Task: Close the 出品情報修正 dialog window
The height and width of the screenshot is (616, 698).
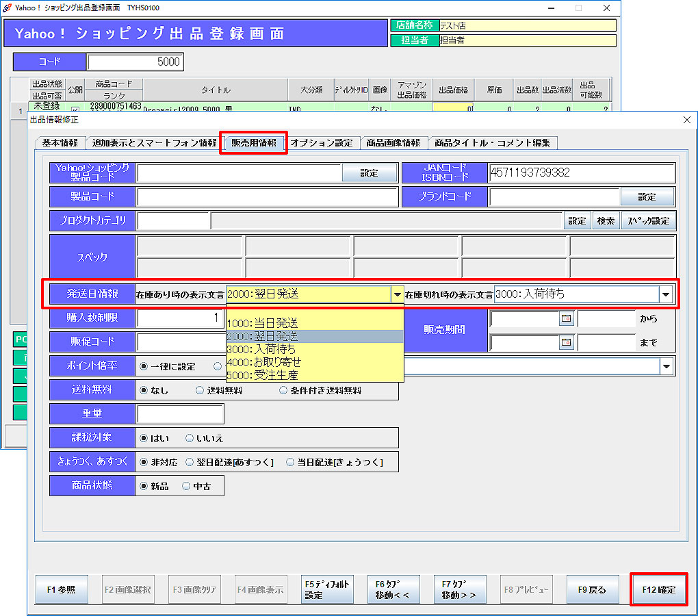Action: (x=687, y=120)
